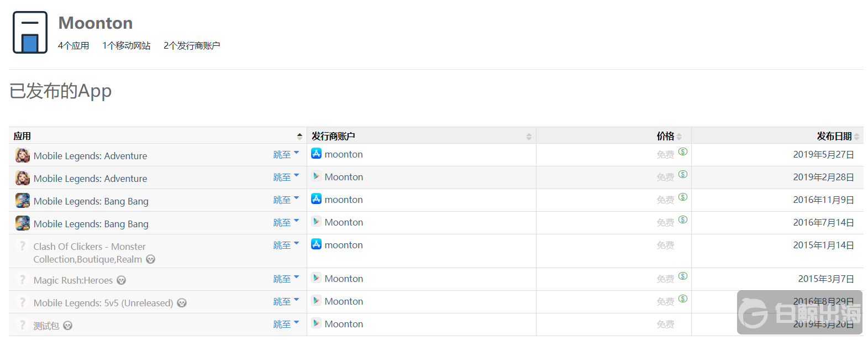Open the Magic Rush:Heroes app link
This screenshot has height=340, width=868.
click(x=73, y=280)
